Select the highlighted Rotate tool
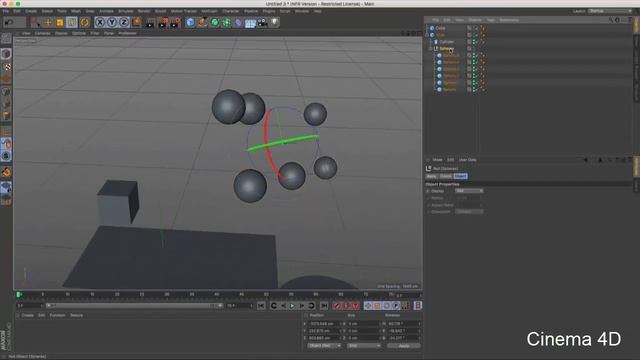Image resolution: width=640 pixels, height=360 pixels. [x=72, y=22]
